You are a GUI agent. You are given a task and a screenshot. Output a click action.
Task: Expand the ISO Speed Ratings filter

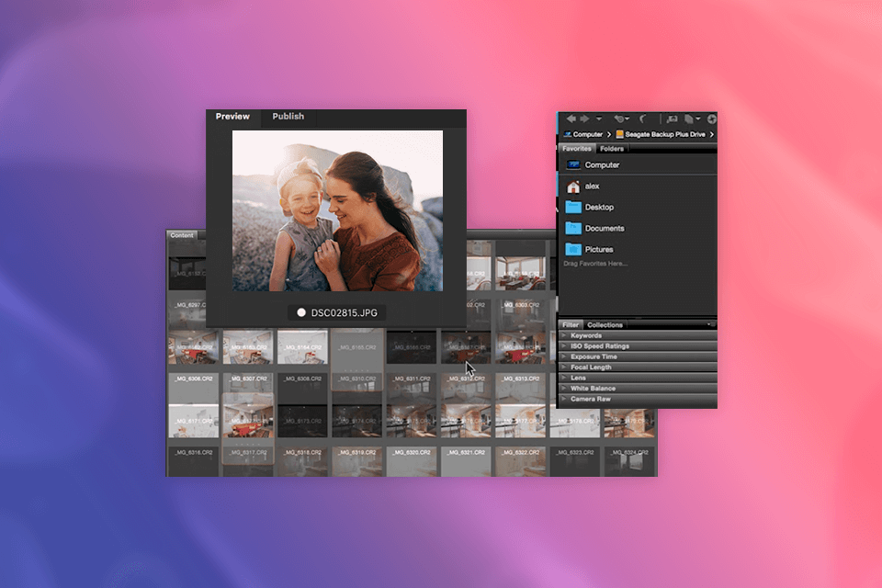point(638,346)
